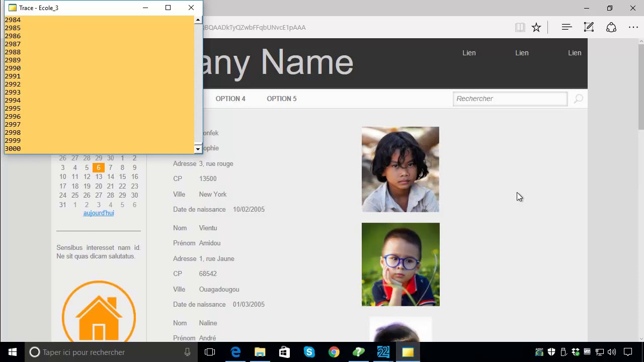Select calendar date 31

coord(62,205)
